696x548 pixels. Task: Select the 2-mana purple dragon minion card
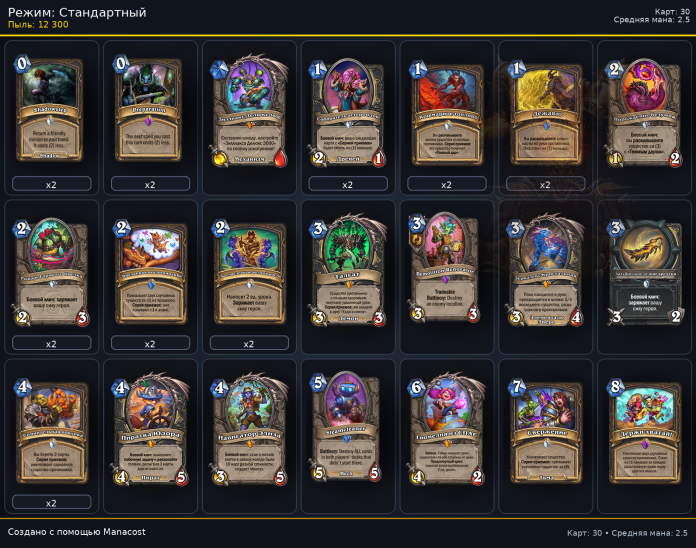[645, 113]
